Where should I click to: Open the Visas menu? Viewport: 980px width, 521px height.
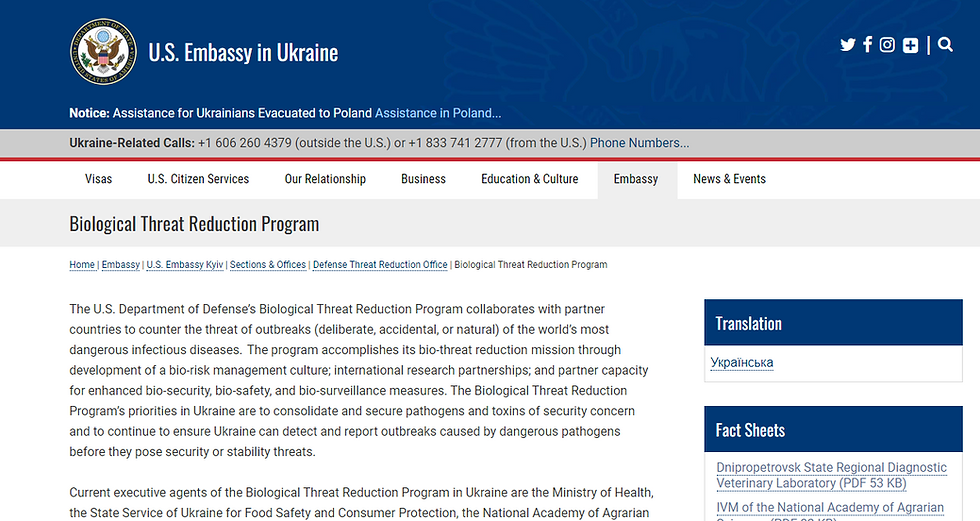(x=98, y=179)
